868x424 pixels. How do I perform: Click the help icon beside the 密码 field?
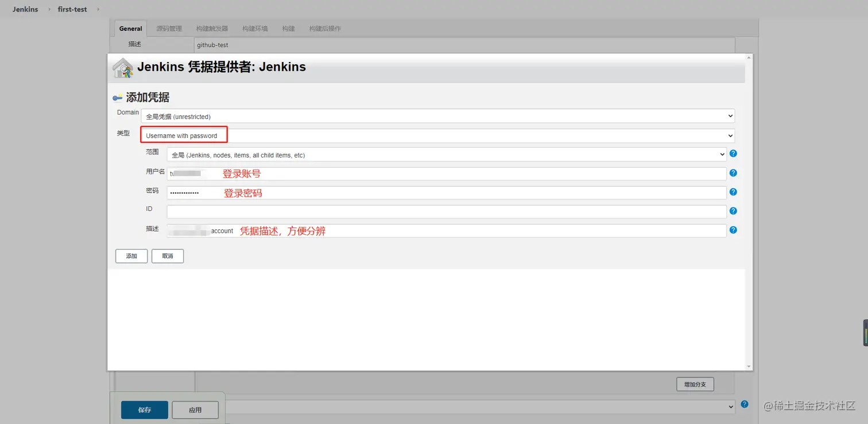point(733,191)
